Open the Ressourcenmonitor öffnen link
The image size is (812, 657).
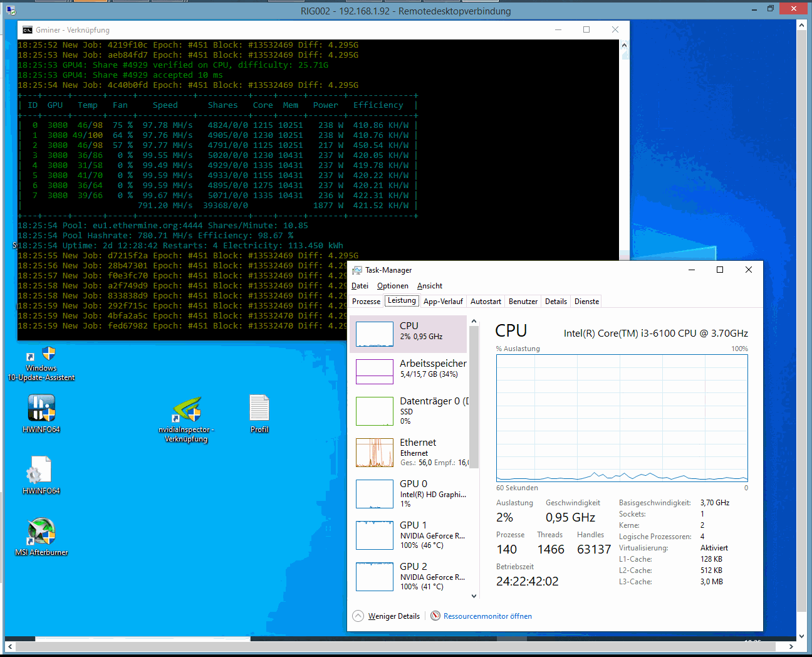click(487, 616)
